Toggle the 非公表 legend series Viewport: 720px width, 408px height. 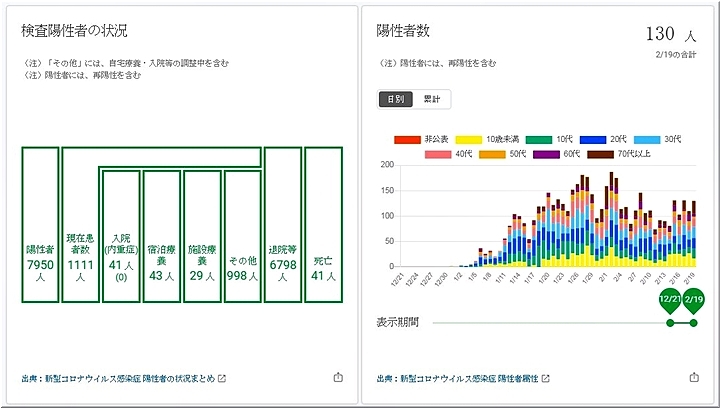(x=422, y=138)
